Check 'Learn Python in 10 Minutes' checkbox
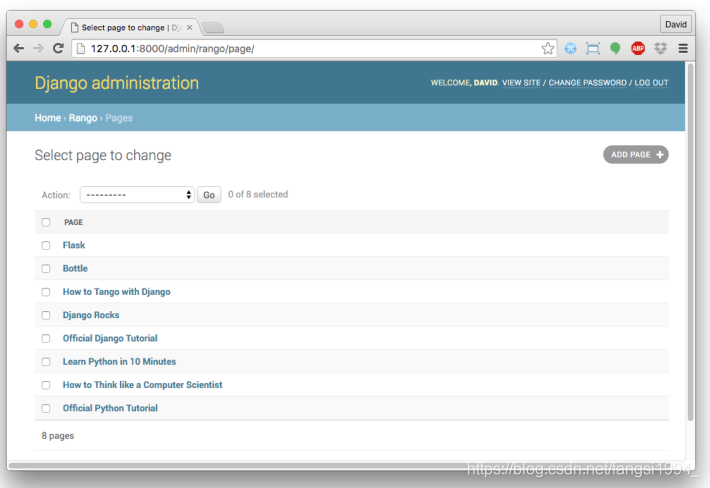Viewport: 710px width, 488px height. coord(46,362)
